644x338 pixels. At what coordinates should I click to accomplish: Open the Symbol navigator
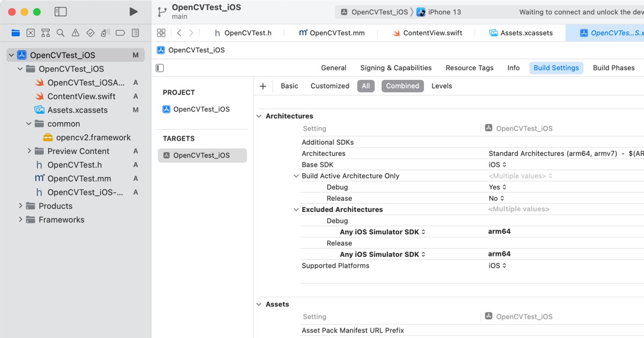[46, 33]
